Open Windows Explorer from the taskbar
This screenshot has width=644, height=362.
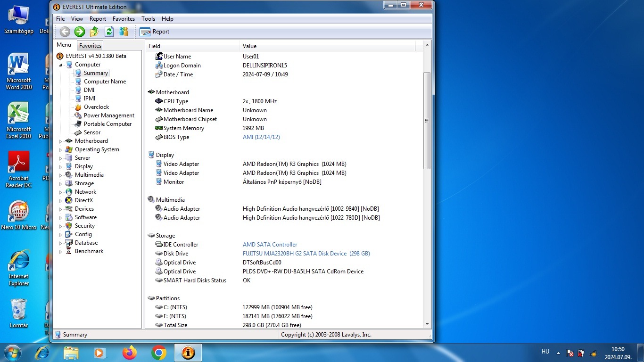tap(71, 353)
